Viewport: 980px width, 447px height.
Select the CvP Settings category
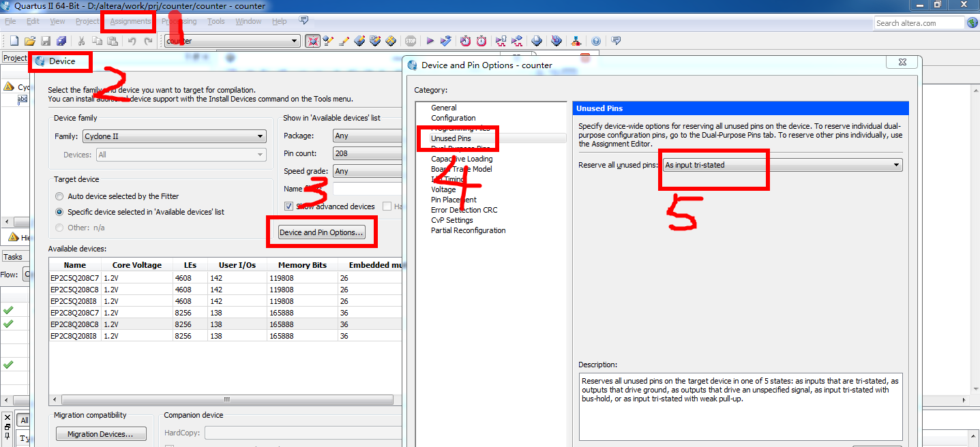pyautogui.click(x=451, y=220)
